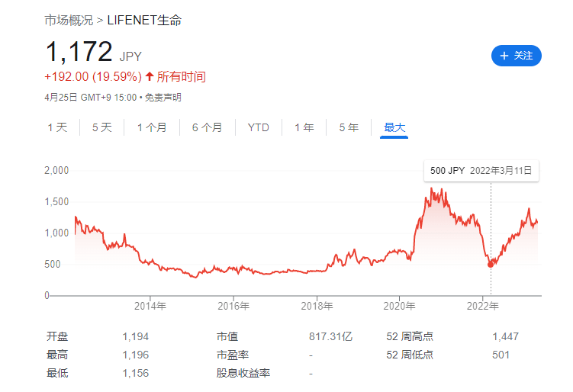The width and height of the screenshot is (573, 392).
Task: Open the 市场概况 breadcrumb link
Action: coord(69,20)
